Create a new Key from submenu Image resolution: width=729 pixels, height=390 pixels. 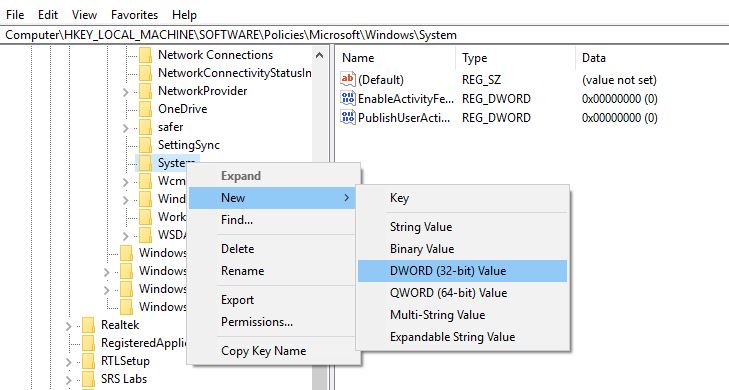tap(463, 198)
